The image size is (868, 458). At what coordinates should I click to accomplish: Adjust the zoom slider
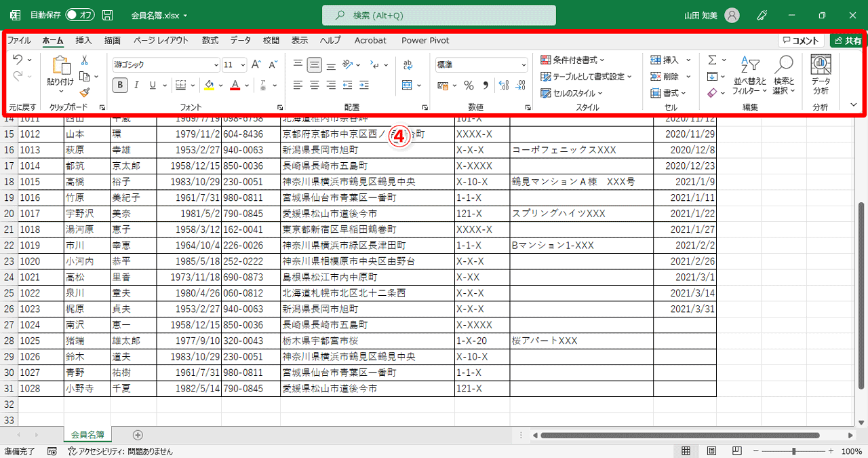point(793,449)
